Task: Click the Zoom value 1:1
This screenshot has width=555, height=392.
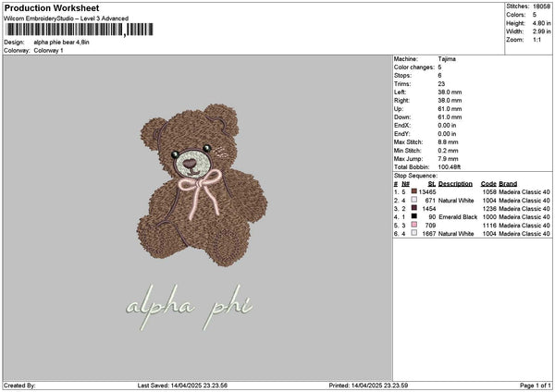Action: coord(536,40)
